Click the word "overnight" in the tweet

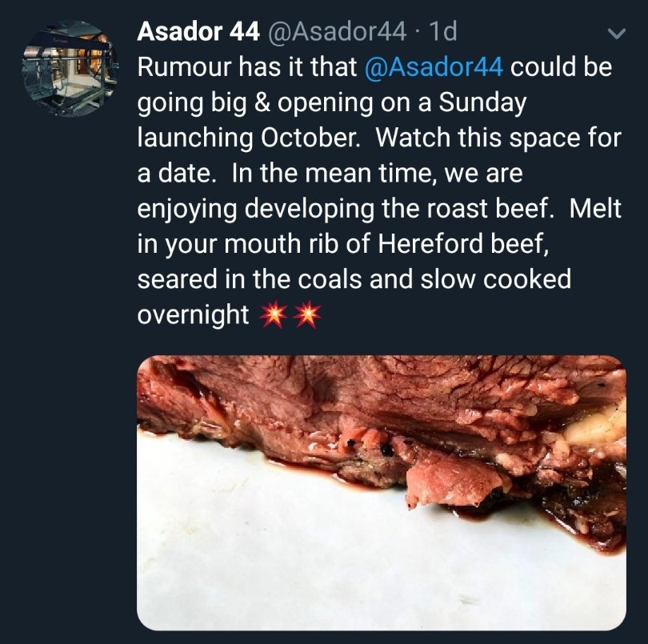click(193, 315)
